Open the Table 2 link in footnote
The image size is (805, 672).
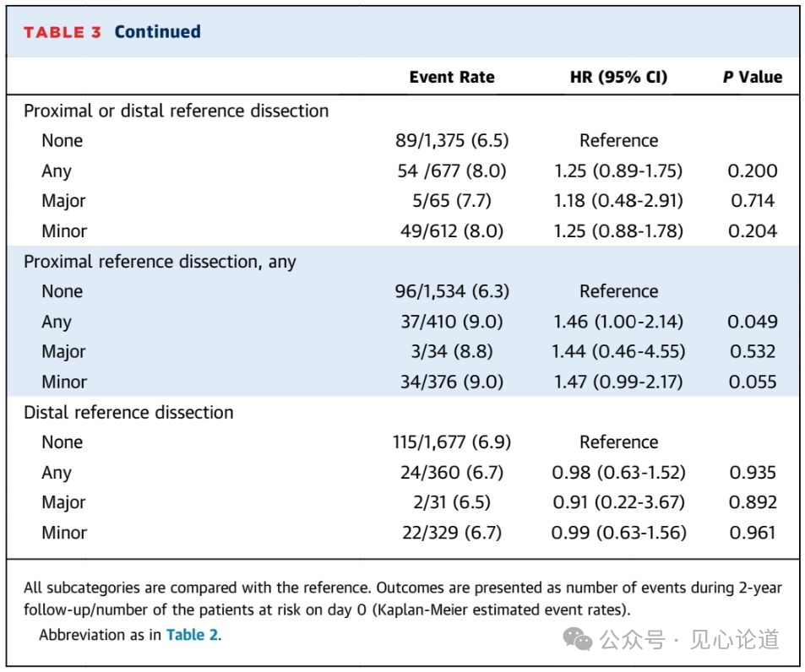point(193,635)
